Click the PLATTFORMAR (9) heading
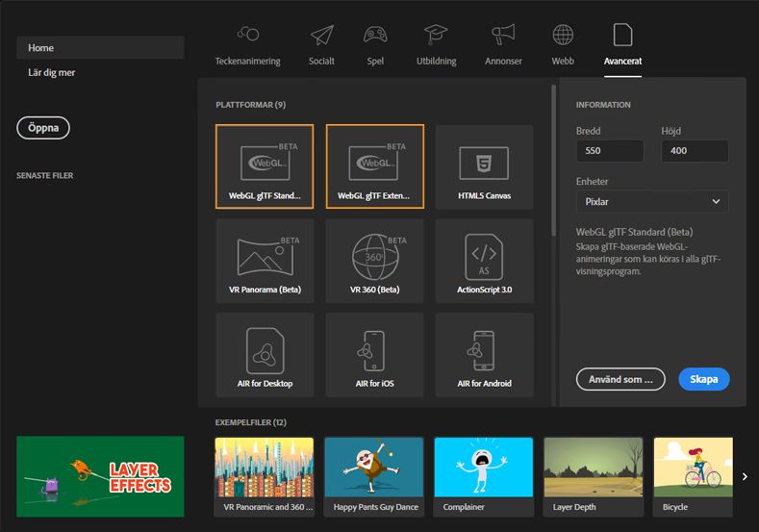Image resolution: width=759 pixels, height=532 pixels. tap(251, 105)
